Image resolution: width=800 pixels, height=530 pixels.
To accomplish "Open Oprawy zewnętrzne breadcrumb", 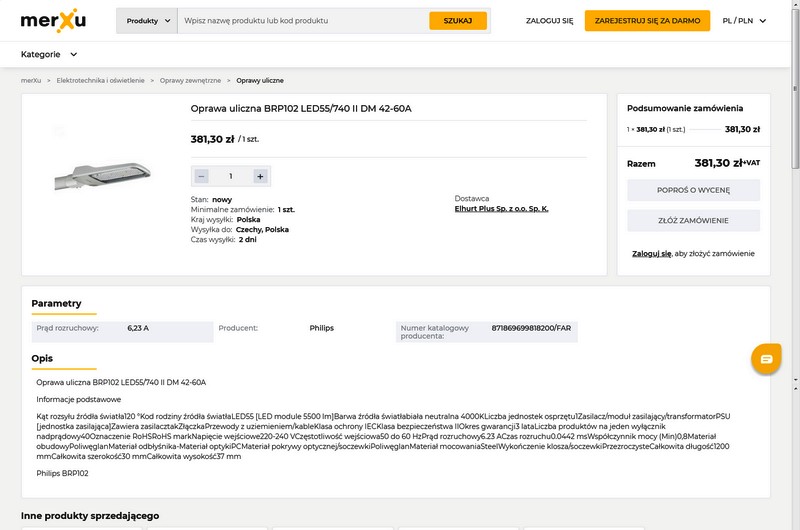I will tap(190, 81).
